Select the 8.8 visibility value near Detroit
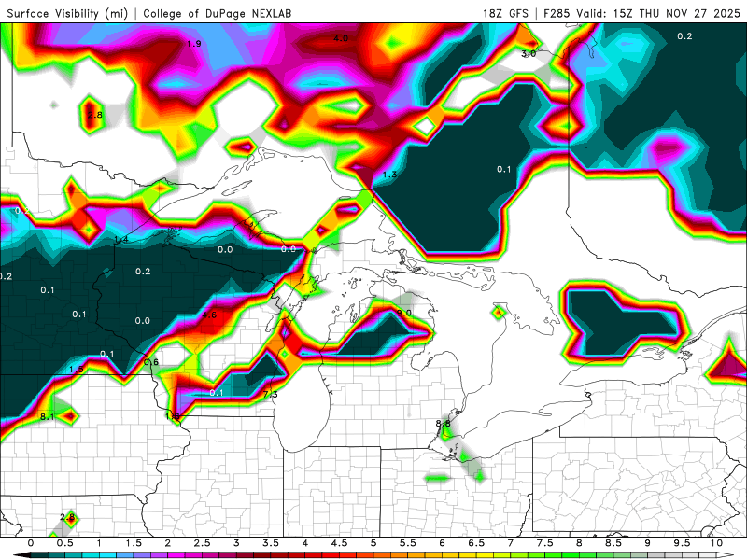 443,424
